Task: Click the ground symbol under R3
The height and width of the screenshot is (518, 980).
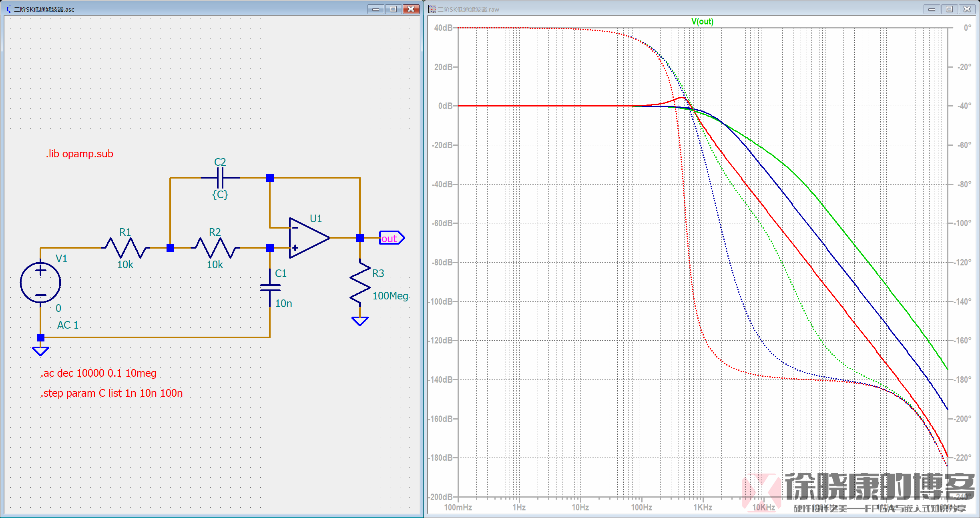Action: (360, 321)
